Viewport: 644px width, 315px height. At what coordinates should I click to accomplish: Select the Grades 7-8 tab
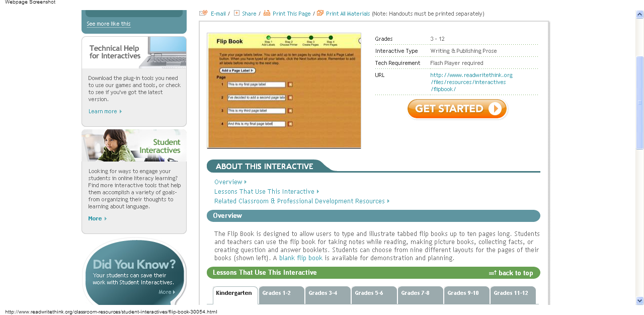421,295
